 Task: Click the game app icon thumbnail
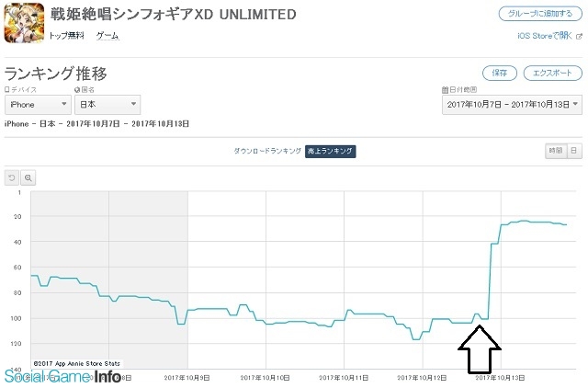(24, 22)
